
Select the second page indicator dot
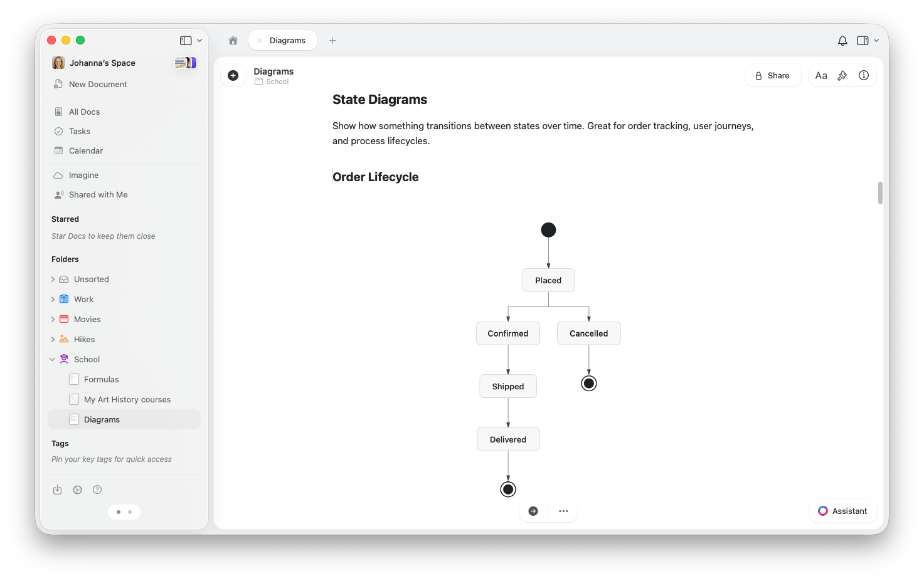[130, 512]
